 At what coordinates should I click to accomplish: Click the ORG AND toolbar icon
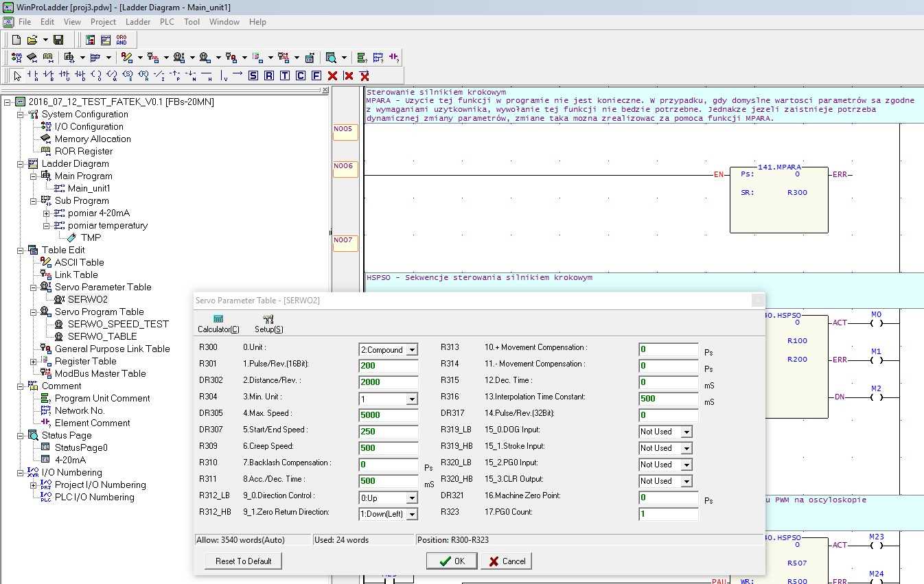tap(122, 40)
